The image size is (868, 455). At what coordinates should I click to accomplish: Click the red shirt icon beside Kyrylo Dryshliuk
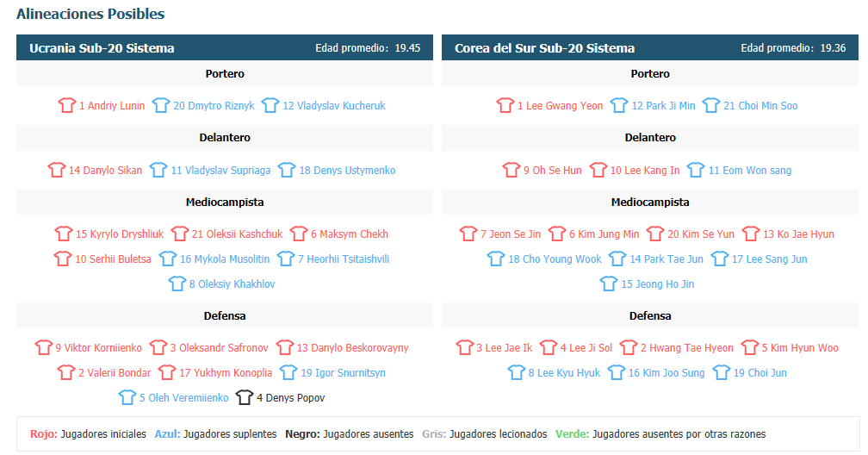64,234
